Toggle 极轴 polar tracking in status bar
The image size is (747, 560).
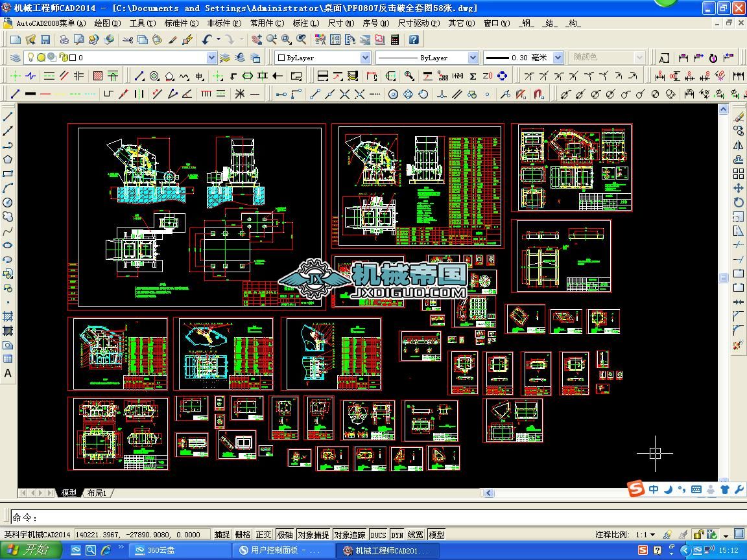coord(285,535)
